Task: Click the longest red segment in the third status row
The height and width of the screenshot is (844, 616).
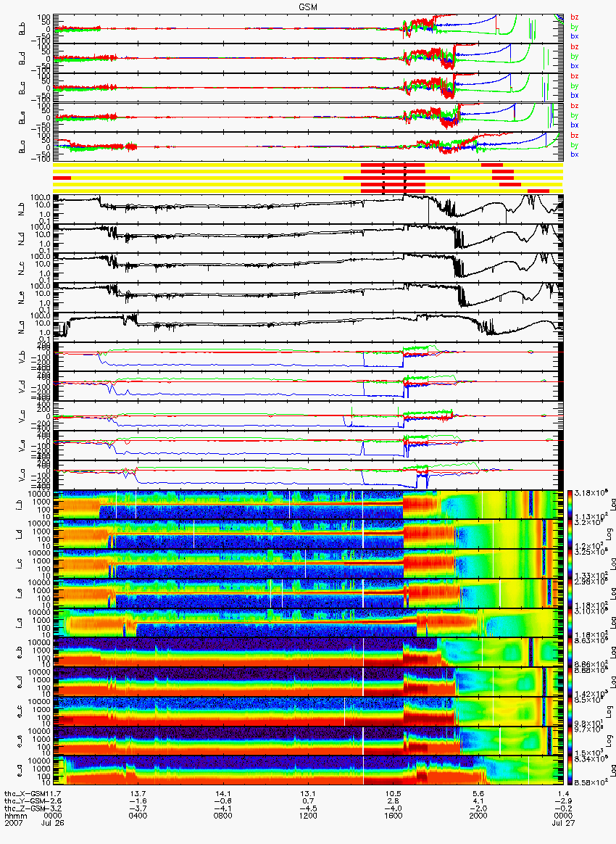Action: pos(396,178)
